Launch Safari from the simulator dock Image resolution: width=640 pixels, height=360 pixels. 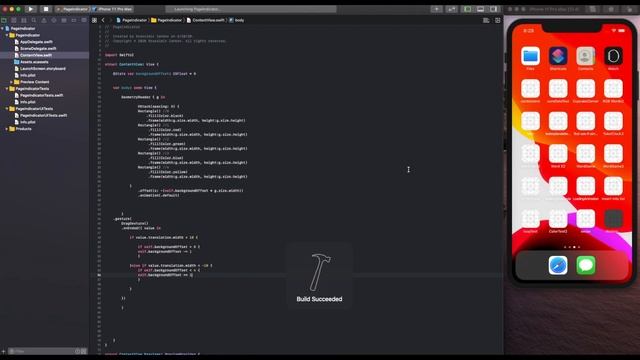(558, 265)
